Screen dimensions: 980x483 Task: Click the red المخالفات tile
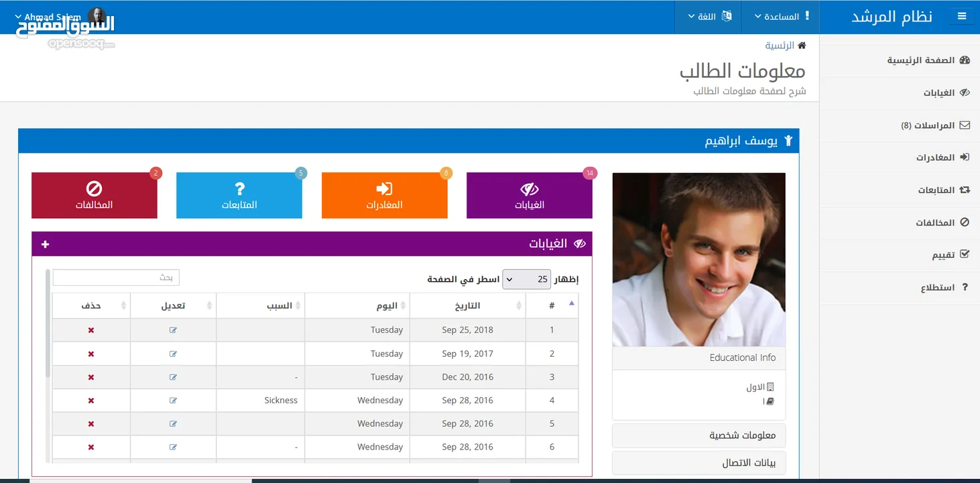coord(95,195)
